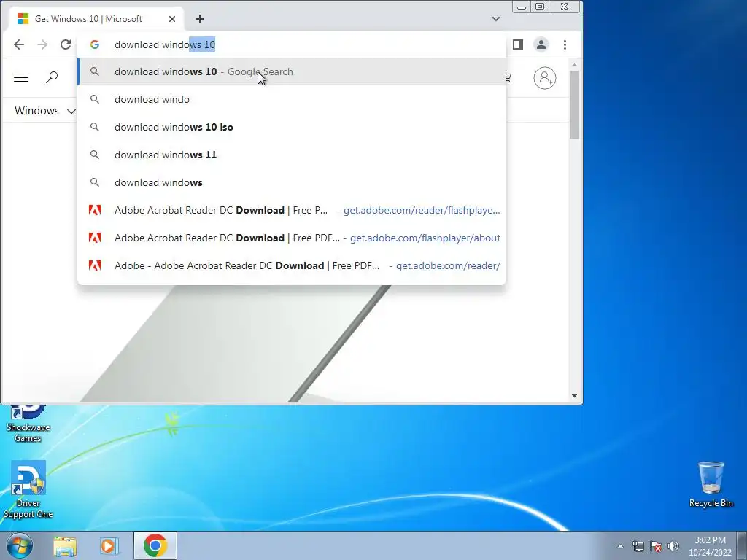Select the Driver Support One desktop shortcut
The image size is (747, 560).
click(x=28, y=491)
